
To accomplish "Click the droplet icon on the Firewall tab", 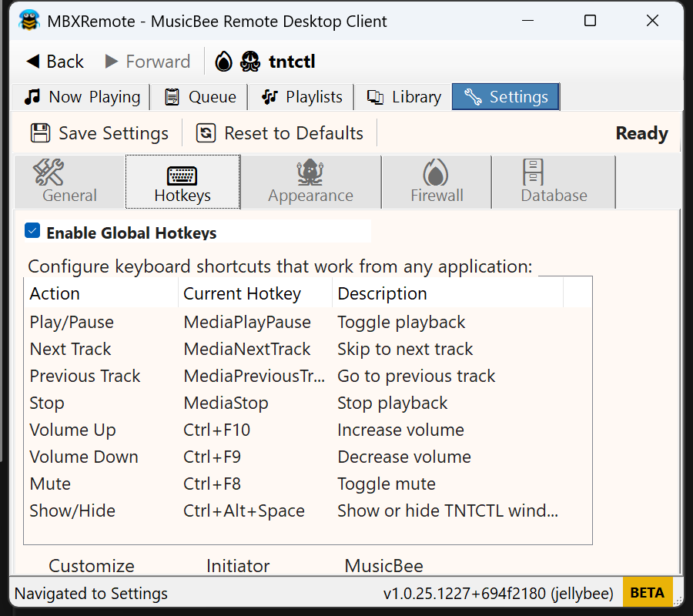I will tap(435, 172).
